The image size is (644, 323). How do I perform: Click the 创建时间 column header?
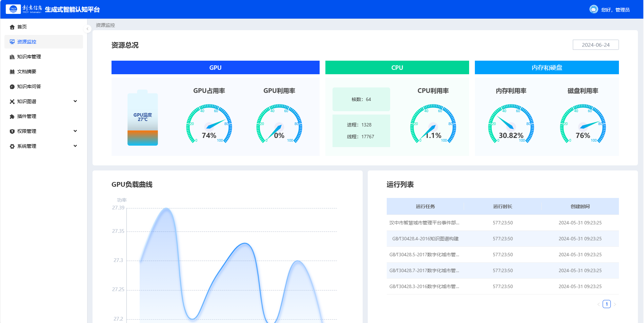tap(580, 206)
